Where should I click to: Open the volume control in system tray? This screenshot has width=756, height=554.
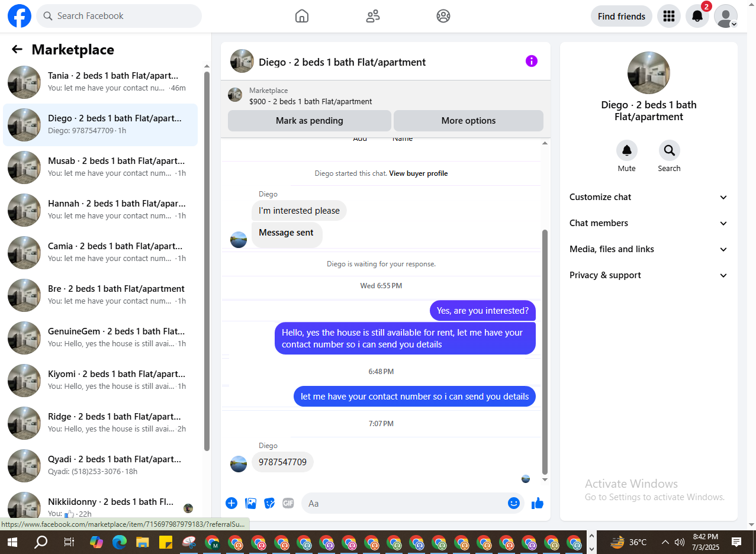680,542
